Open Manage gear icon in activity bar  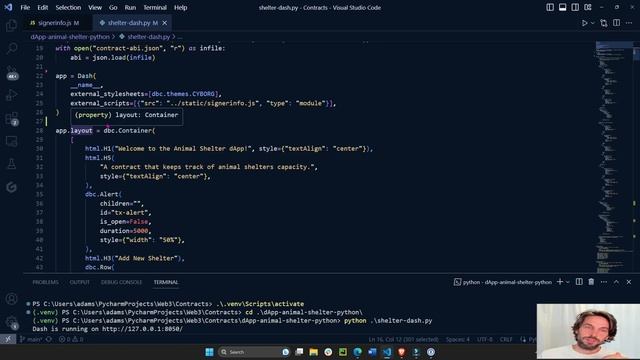coord(11,322)
